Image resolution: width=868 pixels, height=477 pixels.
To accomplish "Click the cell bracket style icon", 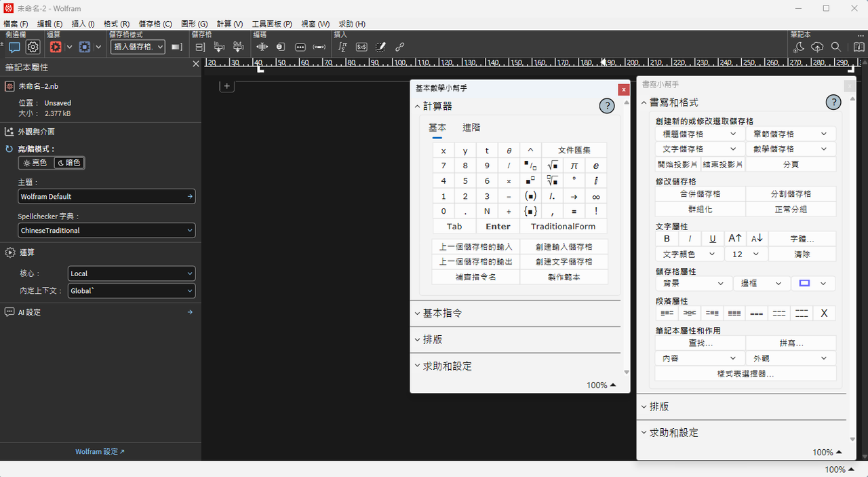I will pos(176,47).
